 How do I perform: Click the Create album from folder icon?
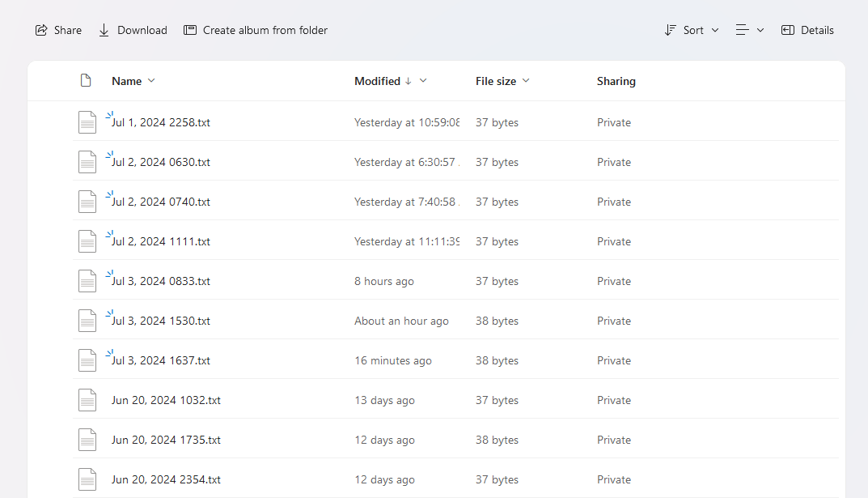190,30
